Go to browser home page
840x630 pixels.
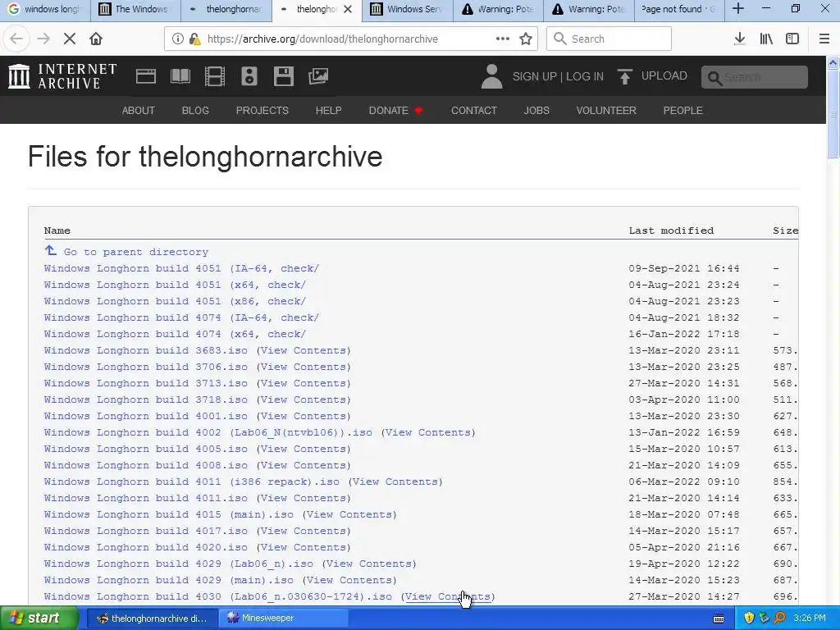coord(96,39)
